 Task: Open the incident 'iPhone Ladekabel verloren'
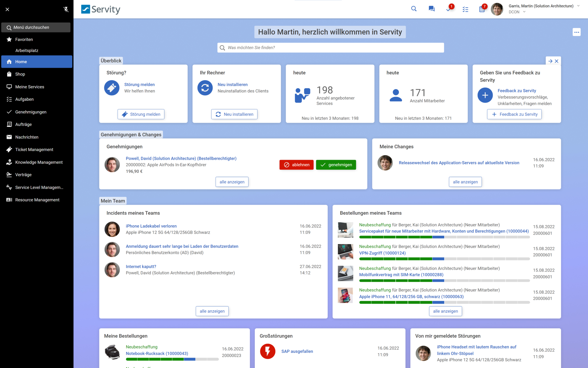151,226
